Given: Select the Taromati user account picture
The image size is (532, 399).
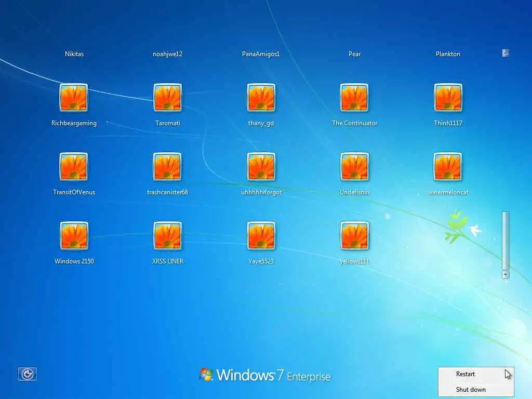Looking at the screenshot, I should pyautogui.click(x=168, y=98).
